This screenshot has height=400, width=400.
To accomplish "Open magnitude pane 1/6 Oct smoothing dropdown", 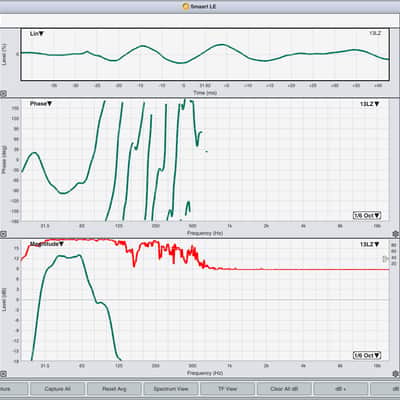I will (x=367, y=355).
